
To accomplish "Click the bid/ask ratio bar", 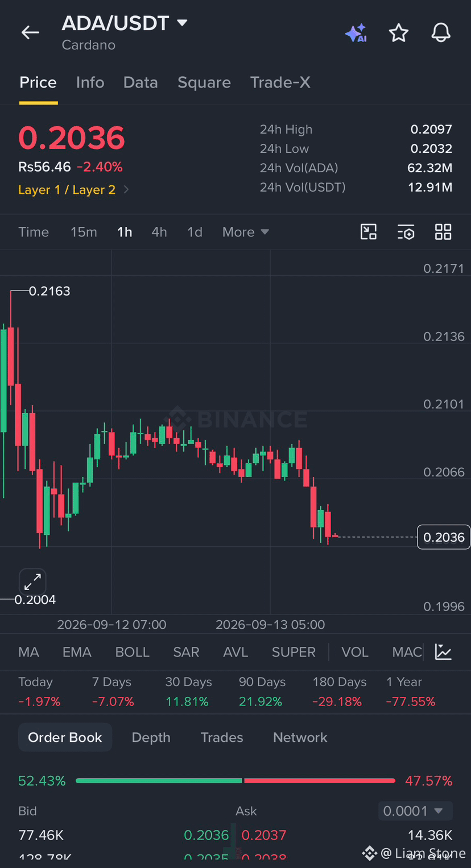I will 235,781.
